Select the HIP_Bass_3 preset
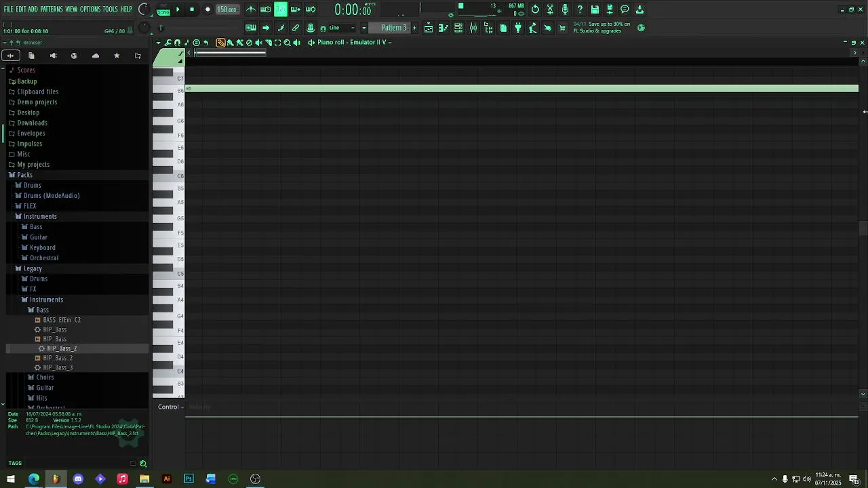The width and height of the screenshot is (868, 488). [x=58, y=367]
